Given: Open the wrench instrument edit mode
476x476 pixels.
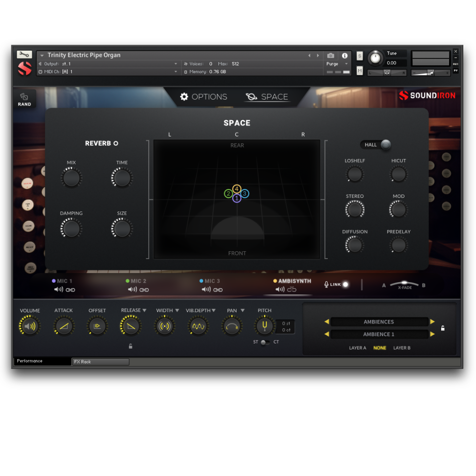Looking at the screenshot, I should pos(24,54).
